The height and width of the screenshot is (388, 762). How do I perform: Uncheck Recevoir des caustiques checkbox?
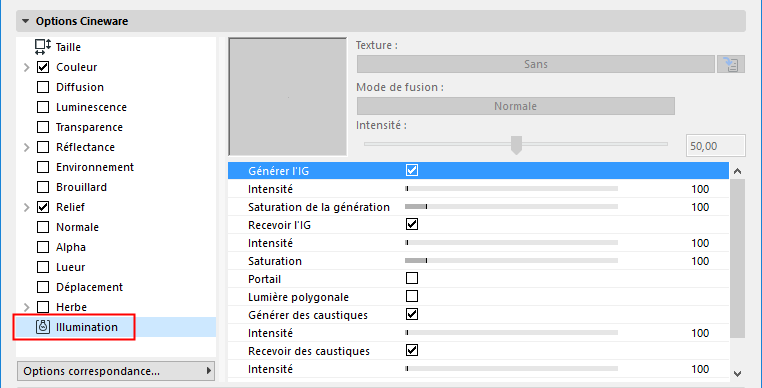tap(412, 350)
